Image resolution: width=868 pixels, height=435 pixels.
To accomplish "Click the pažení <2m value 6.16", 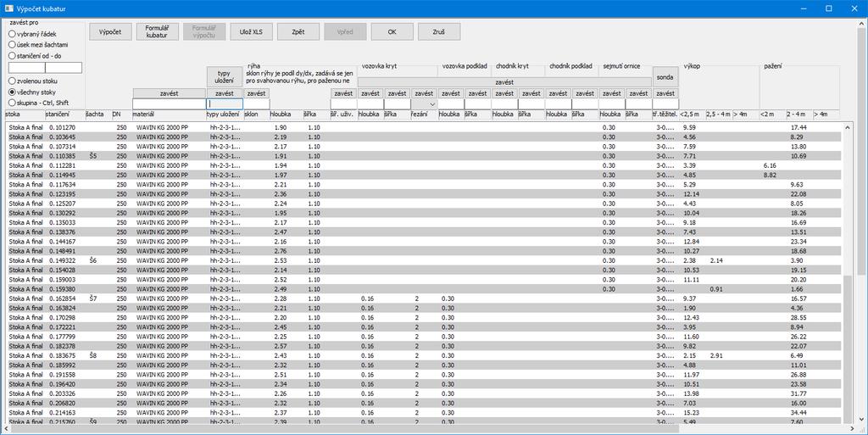I will 770,165.
